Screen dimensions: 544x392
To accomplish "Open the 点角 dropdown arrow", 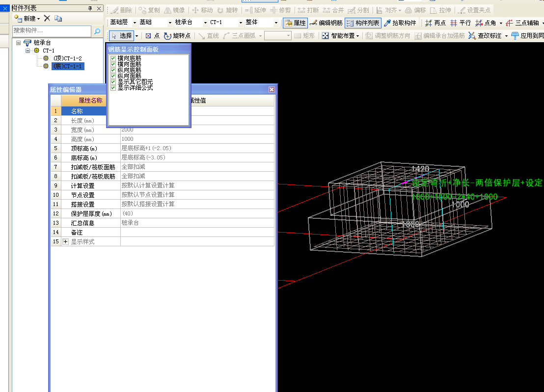I will click(x=501, y=23).
